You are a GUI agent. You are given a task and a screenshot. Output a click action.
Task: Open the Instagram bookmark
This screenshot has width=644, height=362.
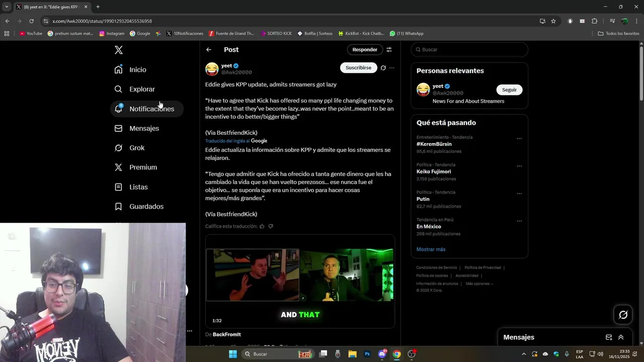click(x=112, y=34)
